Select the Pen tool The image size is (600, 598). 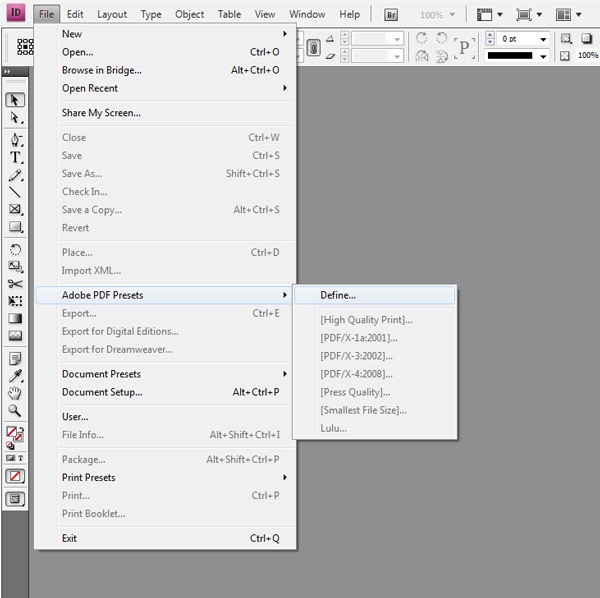[15, 139]
